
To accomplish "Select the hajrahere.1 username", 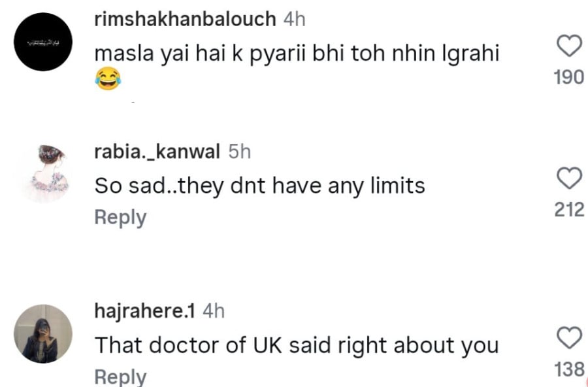I will point(145,311).
